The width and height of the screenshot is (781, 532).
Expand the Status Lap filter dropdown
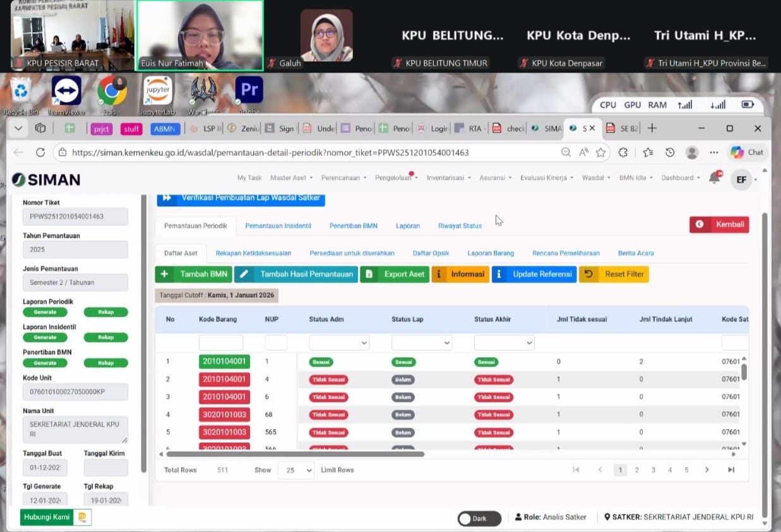click(x=421, y=343)
